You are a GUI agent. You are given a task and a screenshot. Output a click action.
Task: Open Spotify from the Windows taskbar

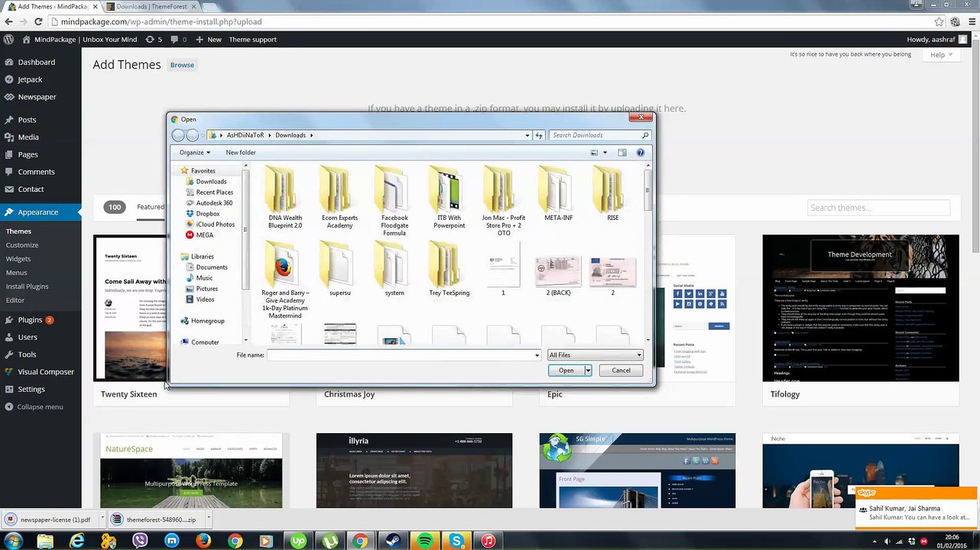[424, 541]
